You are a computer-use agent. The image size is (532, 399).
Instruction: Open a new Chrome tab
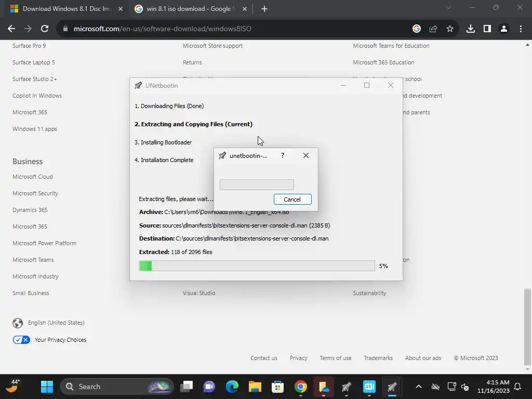tap(264, 9)
